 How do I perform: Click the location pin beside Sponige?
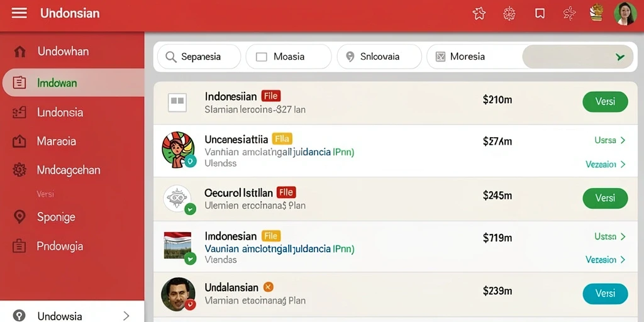[19, 216]
